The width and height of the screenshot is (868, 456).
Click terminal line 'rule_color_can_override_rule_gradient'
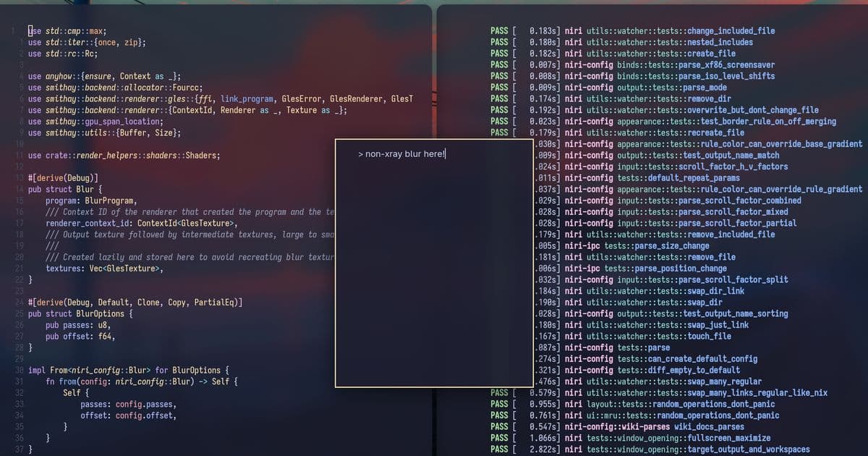781,190
